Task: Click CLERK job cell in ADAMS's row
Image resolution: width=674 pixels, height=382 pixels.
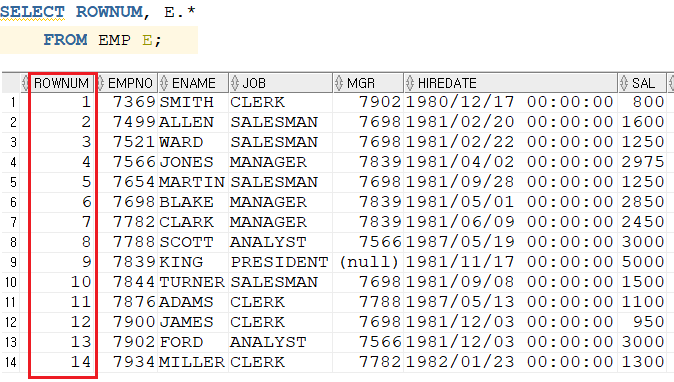Action: pyautogui.click(x=281, y=302)
